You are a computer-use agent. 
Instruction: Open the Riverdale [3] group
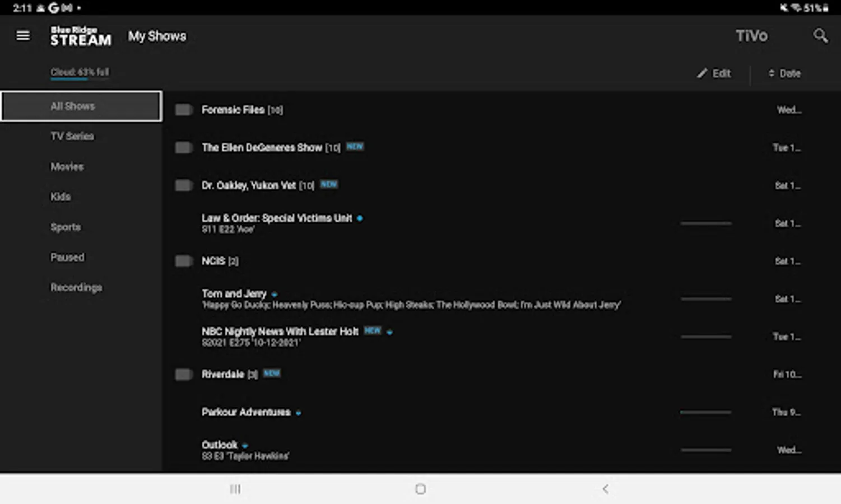229,374
